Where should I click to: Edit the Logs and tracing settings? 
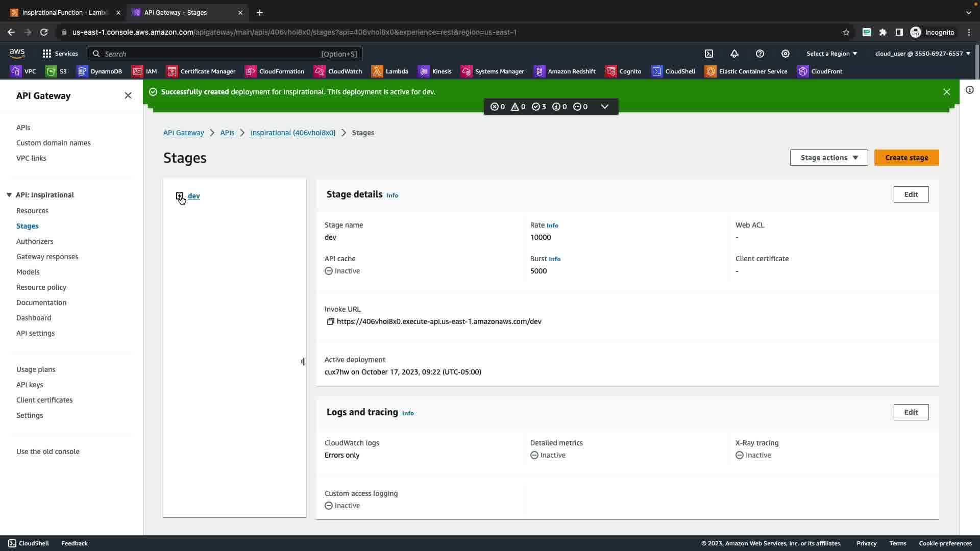pos(911,412)
